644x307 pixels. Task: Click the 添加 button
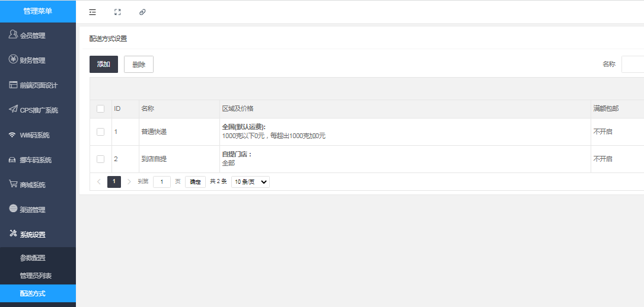pos(104,65)
